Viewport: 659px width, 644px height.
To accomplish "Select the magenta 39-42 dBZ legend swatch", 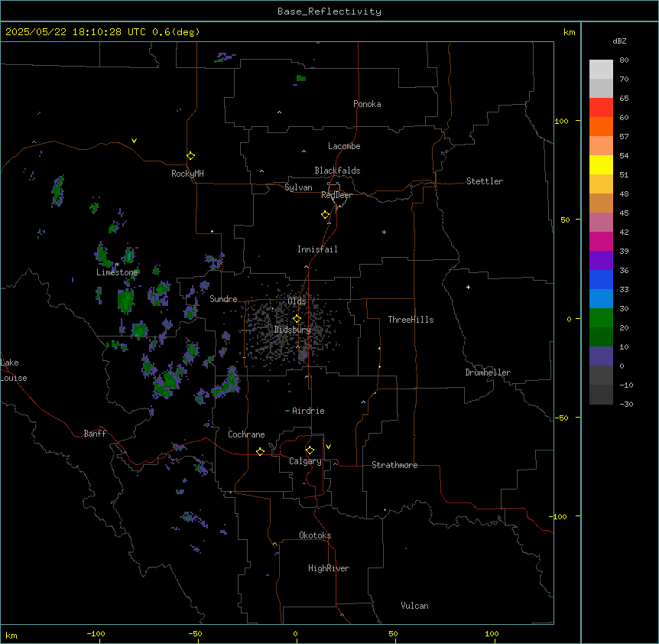I will [601, 241].
